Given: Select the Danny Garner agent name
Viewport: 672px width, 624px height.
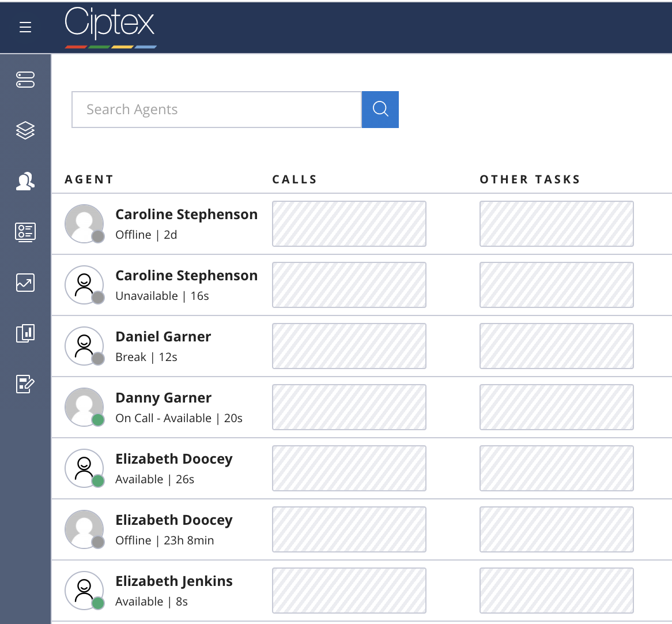Looking at the screenshot, I should [x=163, y=398].
